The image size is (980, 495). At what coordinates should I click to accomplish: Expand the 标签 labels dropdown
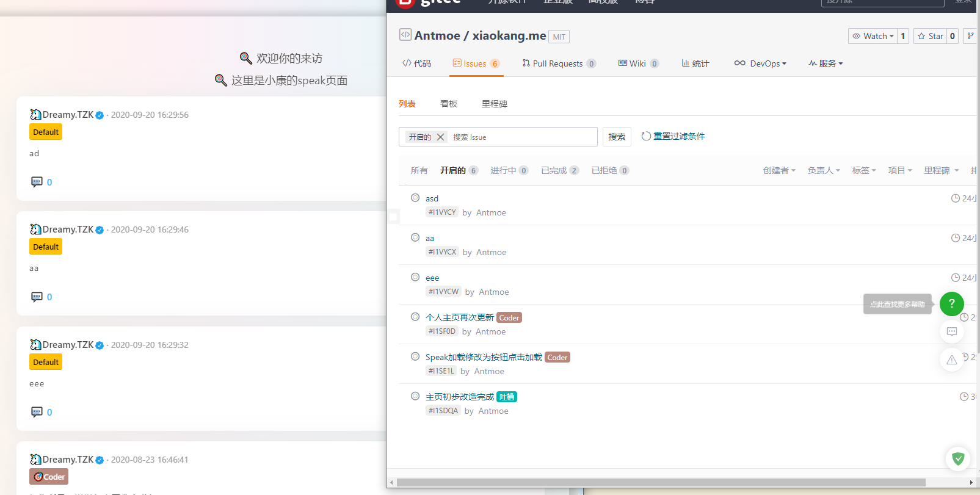(x=864, y=170)
